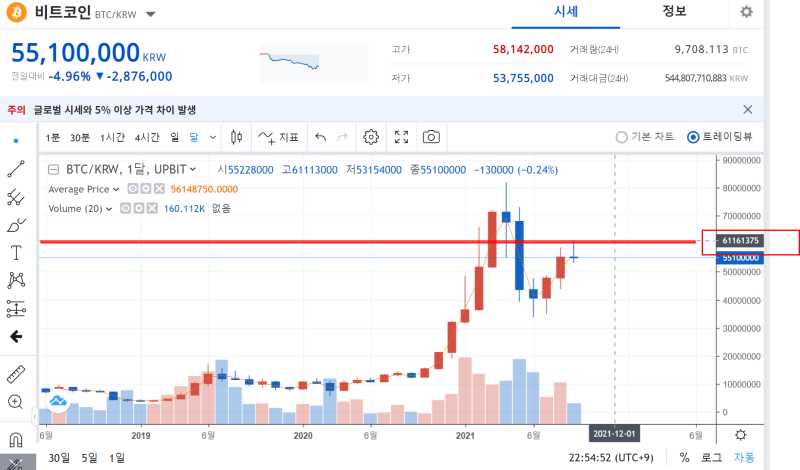This screenshot has height=470, width=800.
Task: Select the pitchfork drawing tool
Action: coord(16,197)
